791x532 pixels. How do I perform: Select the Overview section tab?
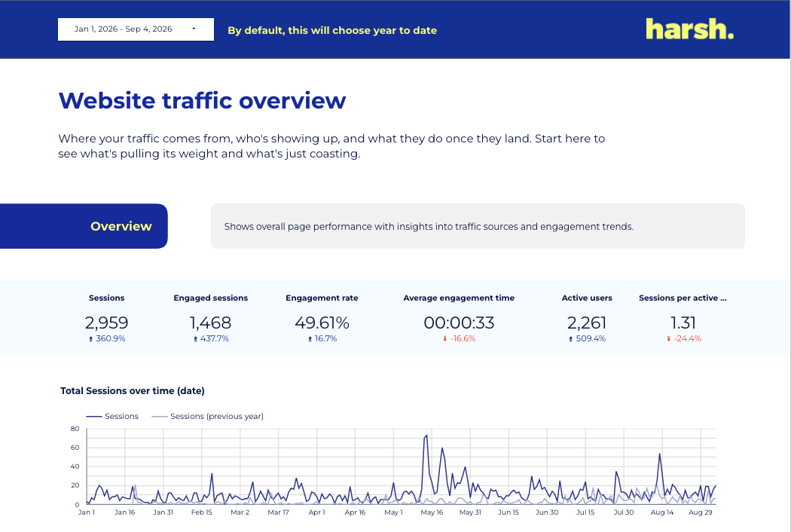point(84,226)
